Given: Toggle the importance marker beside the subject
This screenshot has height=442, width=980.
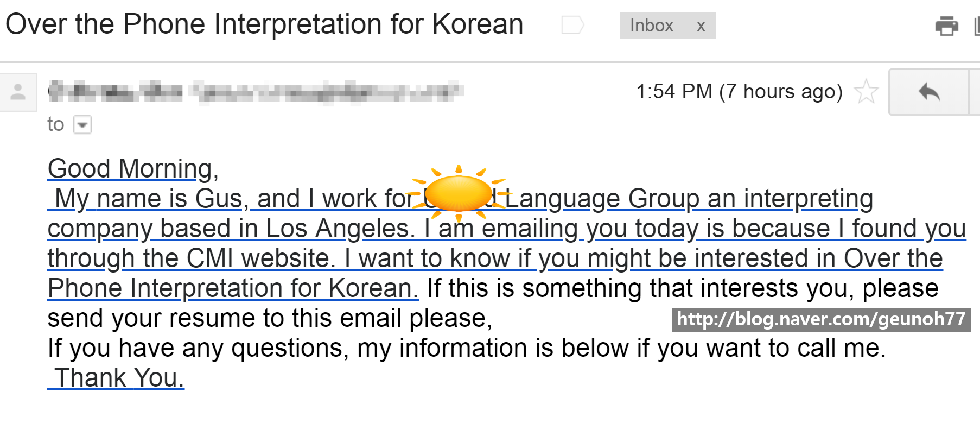Looking at the screenshot, I should click(x=572, y=25).
